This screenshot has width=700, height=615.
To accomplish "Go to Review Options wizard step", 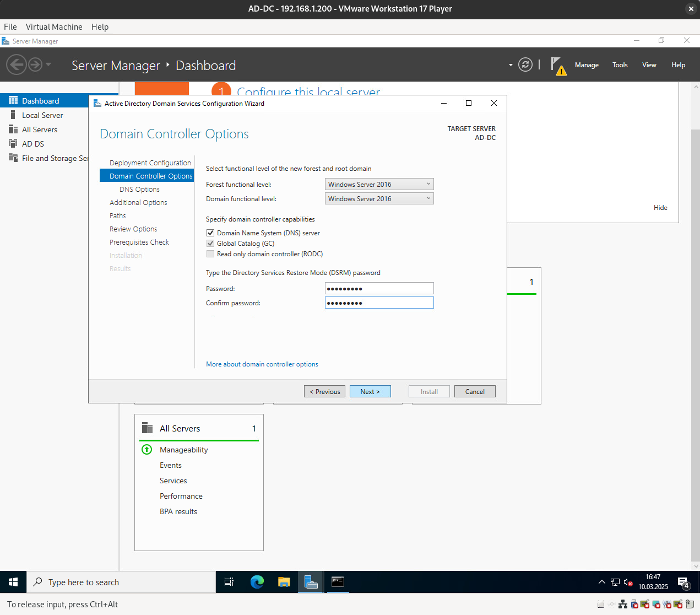I will pyautogui.click(x=133, y=229).
